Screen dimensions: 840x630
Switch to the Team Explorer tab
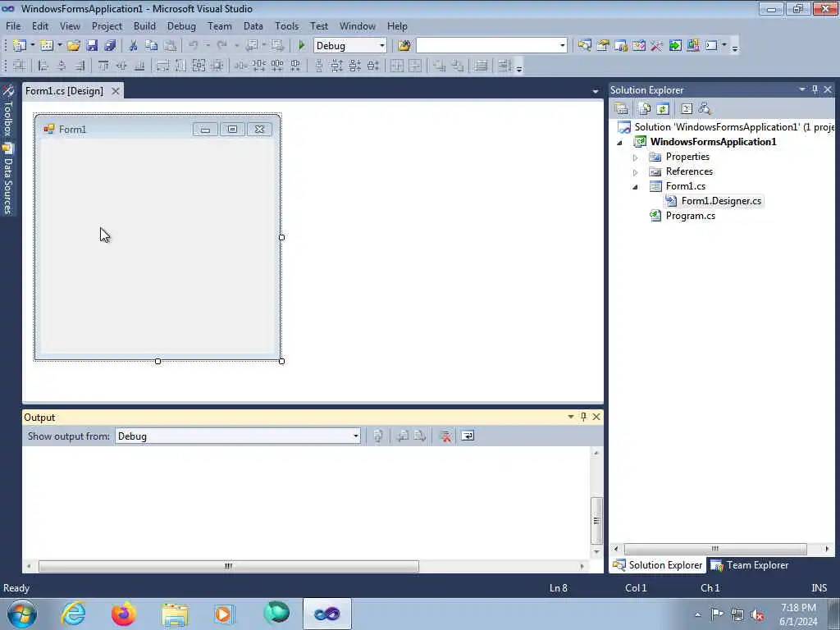750,565
